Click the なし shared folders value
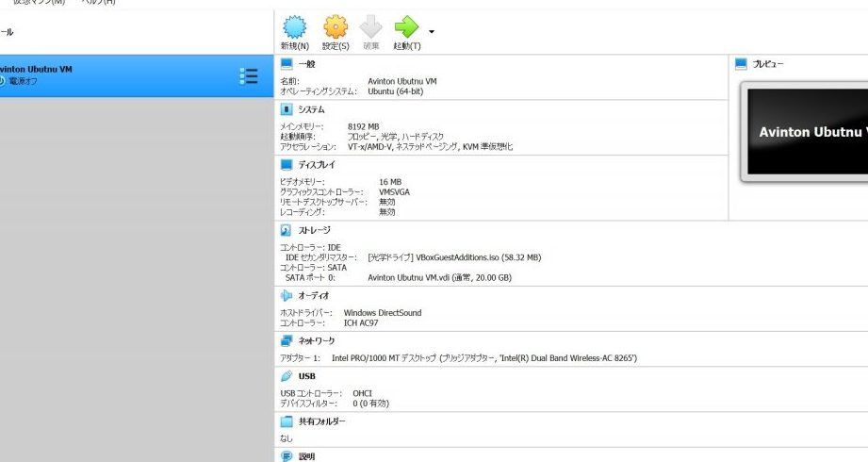 (287, 438)
